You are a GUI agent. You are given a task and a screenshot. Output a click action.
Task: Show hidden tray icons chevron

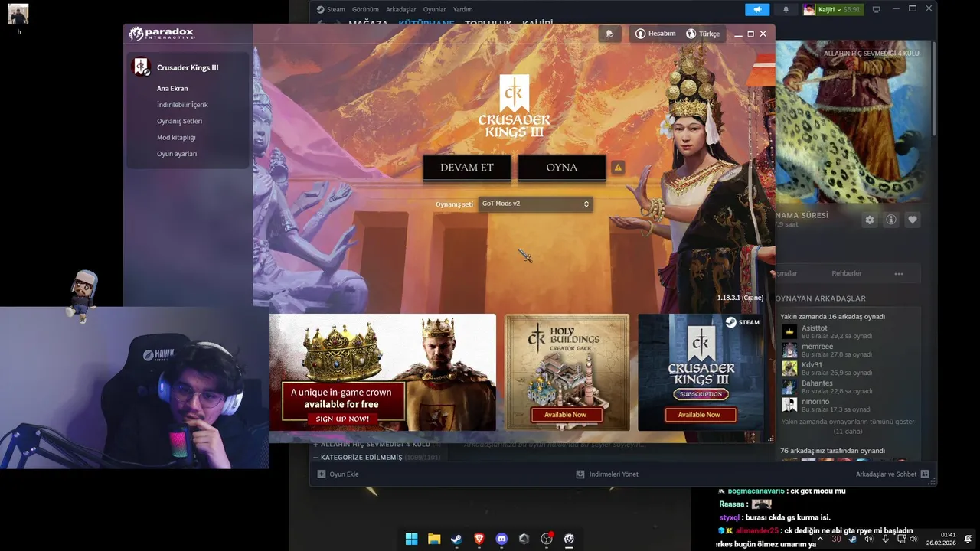(x=819, y=539)
